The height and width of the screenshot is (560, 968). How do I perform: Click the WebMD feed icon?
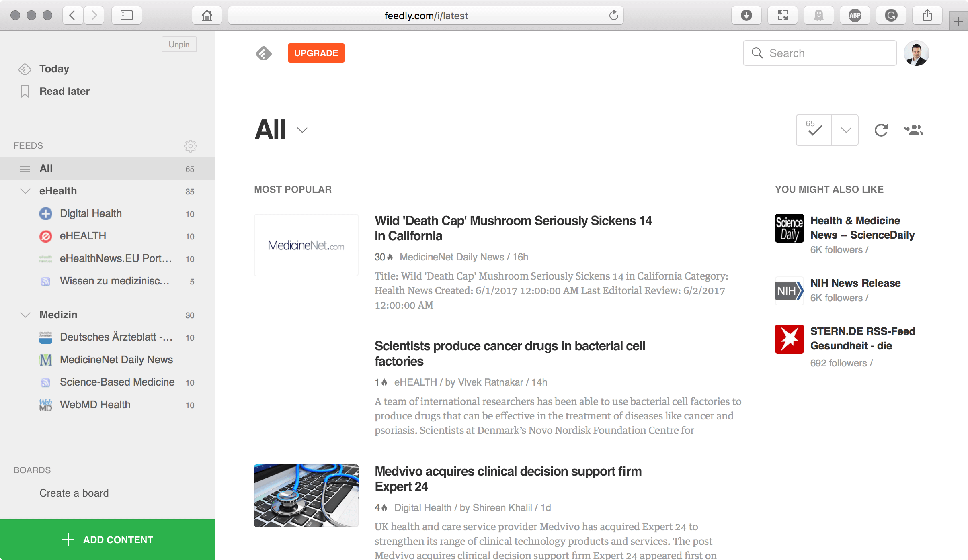click(x=46, y=405)
